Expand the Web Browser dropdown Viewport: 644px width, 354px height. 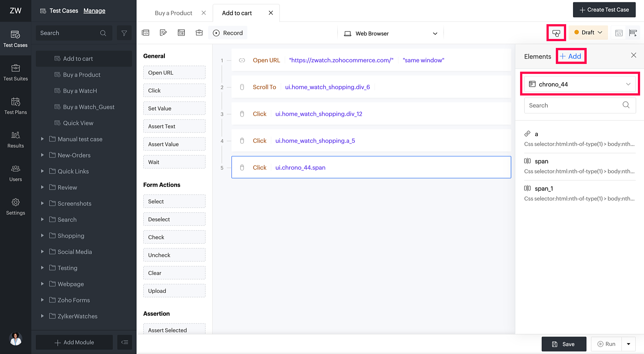[391, 33]
